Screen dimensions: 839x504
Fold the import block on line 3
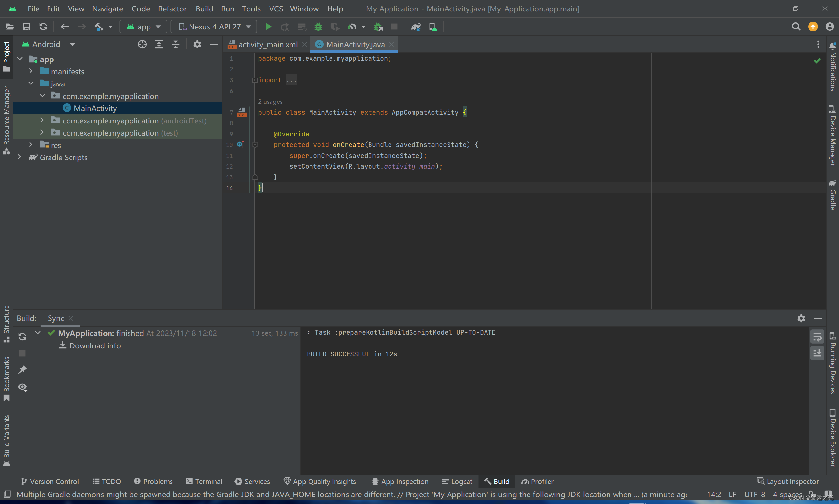click(x=255, y=80)
